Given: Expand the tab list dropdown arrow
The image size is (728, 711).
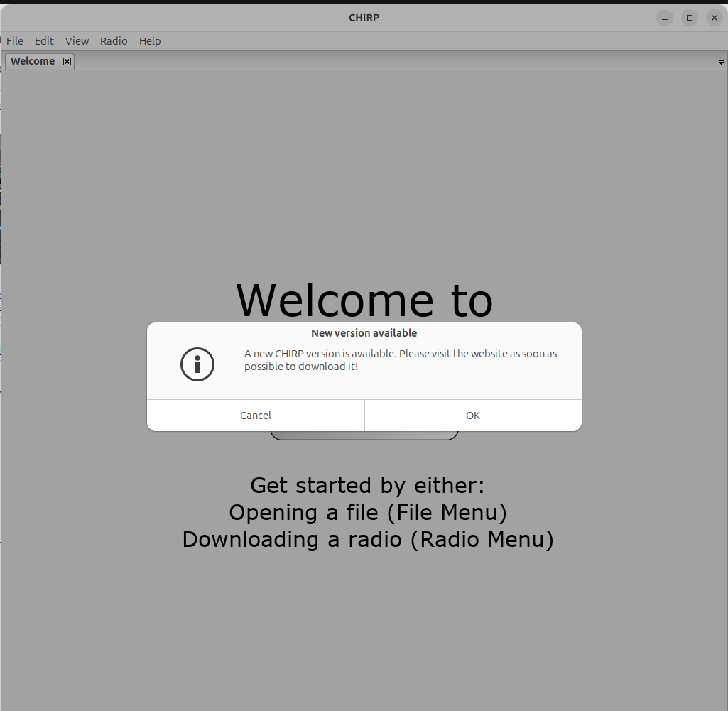Looking at the screenshot, I should pyautogui.click(x=721, y=63).
